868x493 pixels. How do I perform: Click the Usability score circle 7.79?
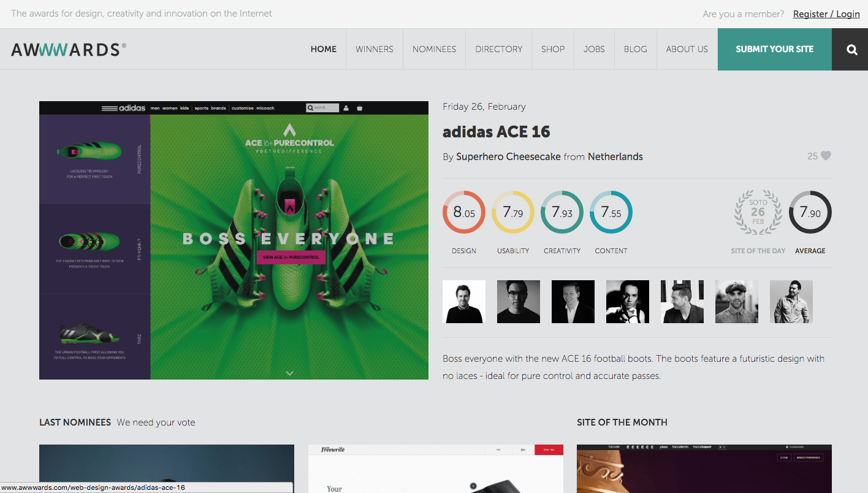(x=513, y=212)
